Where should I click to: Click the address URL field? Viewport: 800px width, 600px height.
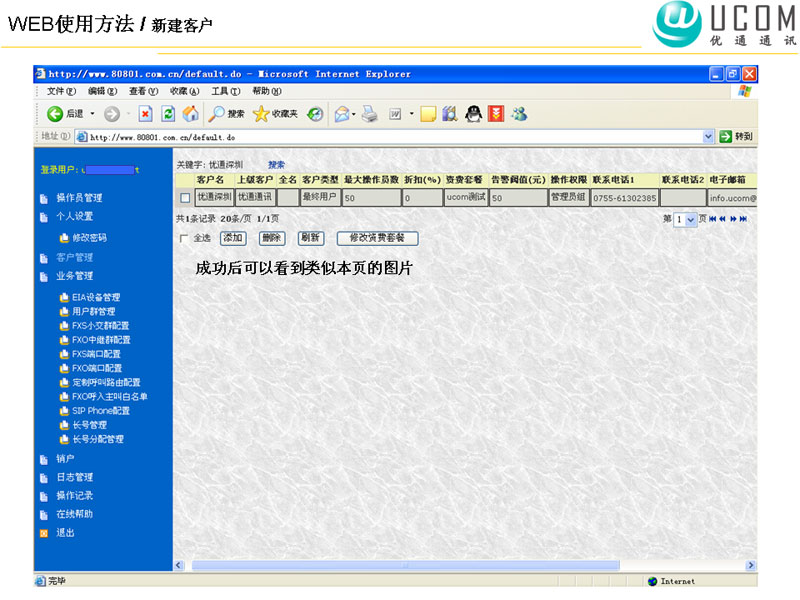394,137
